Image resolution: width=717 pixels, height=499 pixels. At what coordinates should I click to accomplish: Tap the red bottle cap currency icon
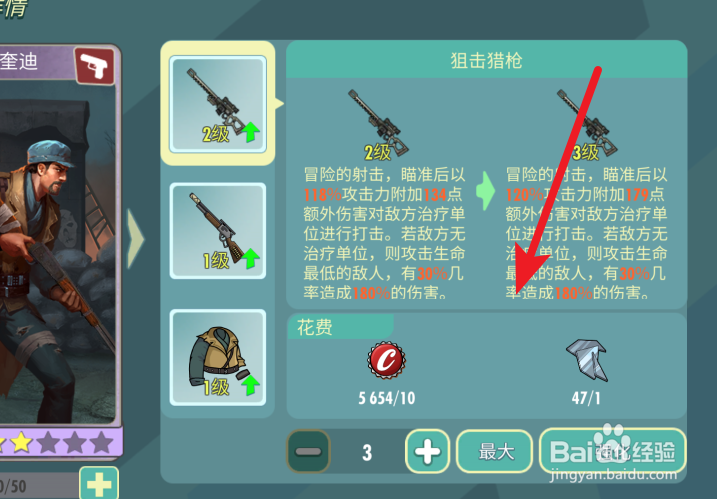[x=386, y=360]
